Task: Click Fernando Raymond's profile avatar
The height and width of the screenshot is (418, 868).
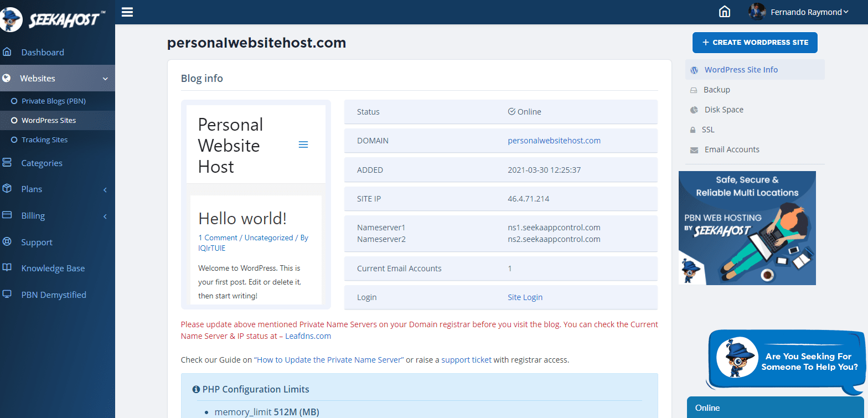Action: pyautogui.click(x=757, y=12)
